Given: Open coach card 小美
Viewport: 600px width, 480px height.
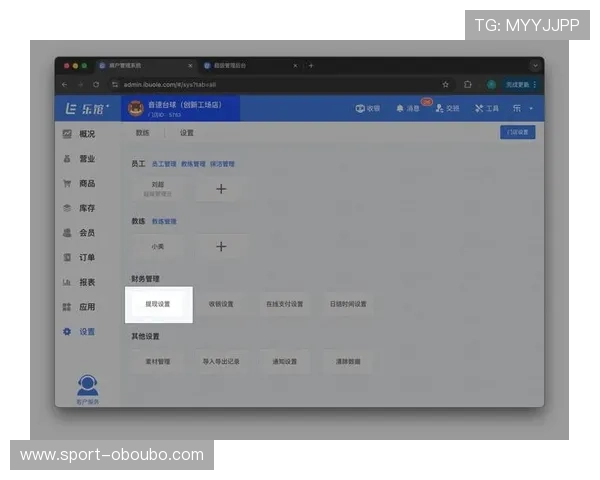Looking at the screenshot, I should pyautogui.click(x=158, y=246).
